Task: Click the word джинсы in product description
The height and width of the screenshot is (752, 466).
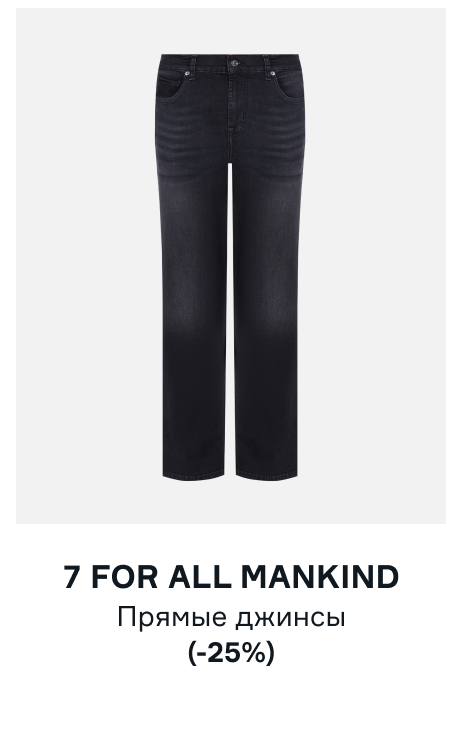Action: [291, 619]
